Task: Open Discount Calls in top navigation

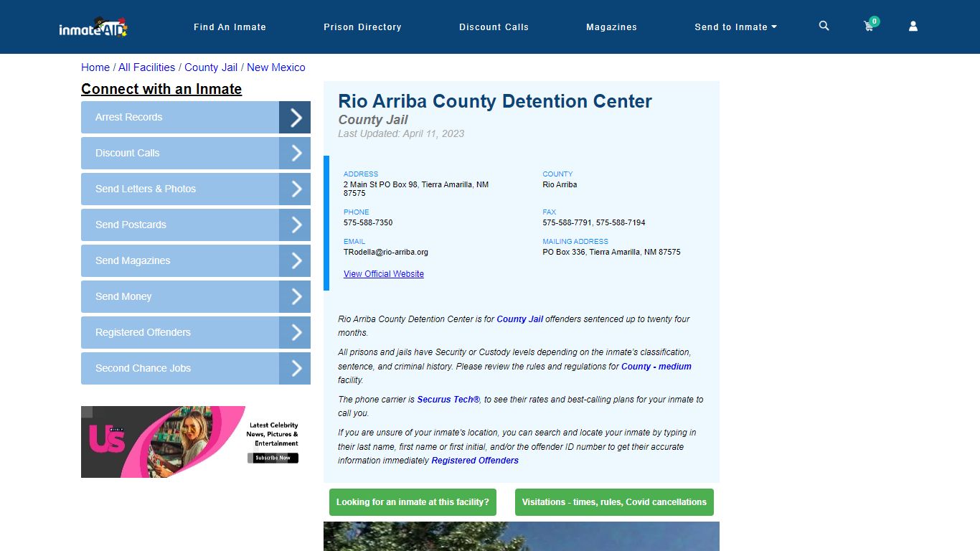Action: [494, 27]
